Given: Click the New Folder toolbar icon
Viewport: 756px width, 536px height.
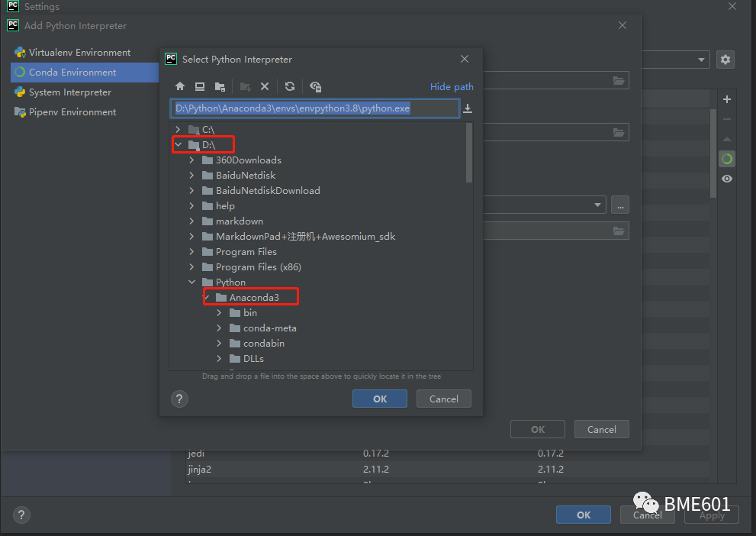Looking at the screenshot, I should (245, 86).
